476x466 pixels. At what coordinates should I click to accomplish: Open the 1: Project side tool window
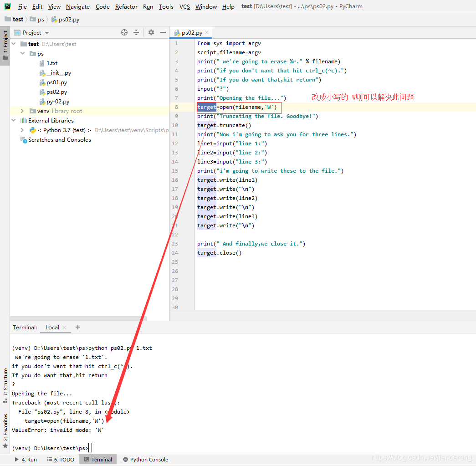5,46
